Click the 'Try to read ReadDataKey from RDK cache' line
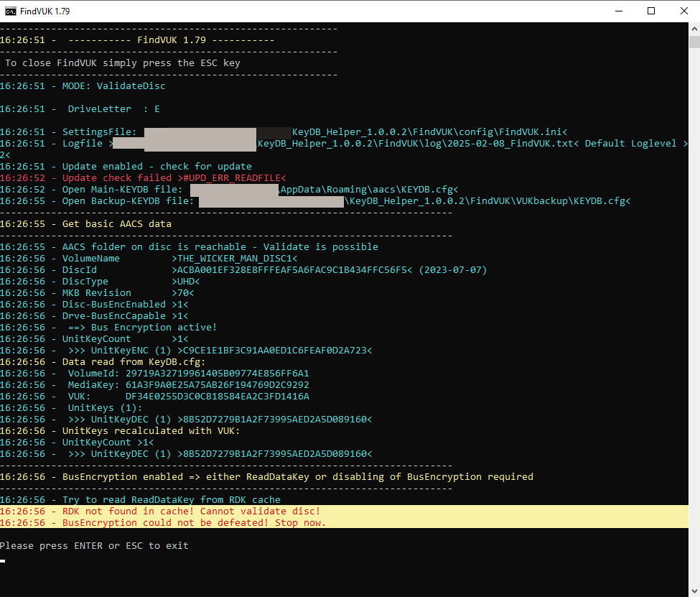700x597 pixels. (171, 499)
